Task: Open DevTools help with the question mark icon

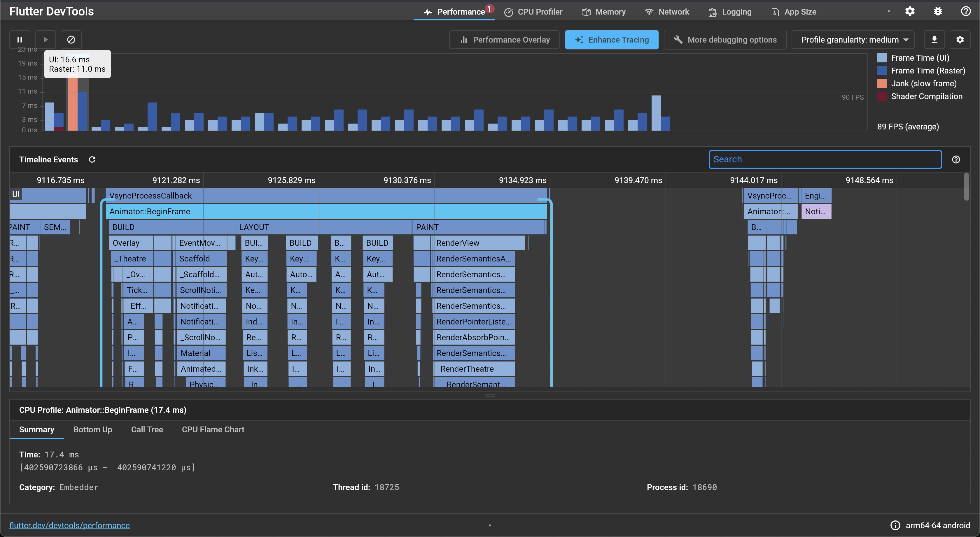Action: (x=966, y=11)
